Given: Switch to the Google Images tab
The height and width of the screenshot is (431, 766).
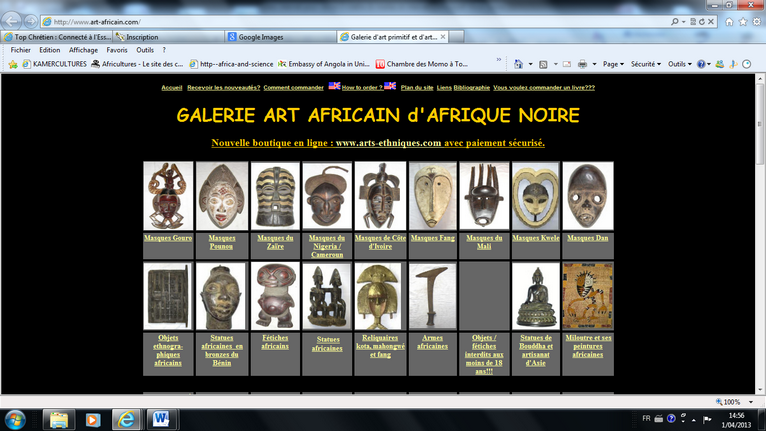Looking at the screenshot, I should (280, 37).
